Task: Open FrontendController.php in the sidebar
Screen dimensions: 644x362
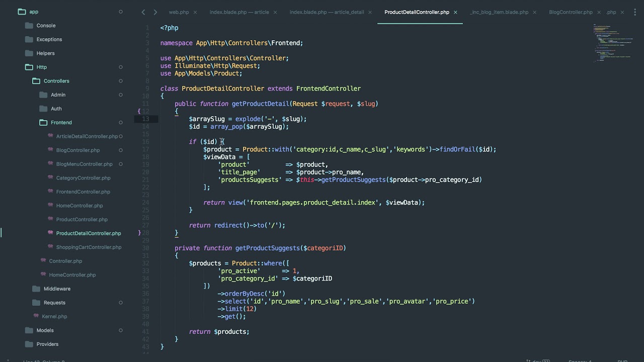Action: pyautogui.click(x=83, y=192)
